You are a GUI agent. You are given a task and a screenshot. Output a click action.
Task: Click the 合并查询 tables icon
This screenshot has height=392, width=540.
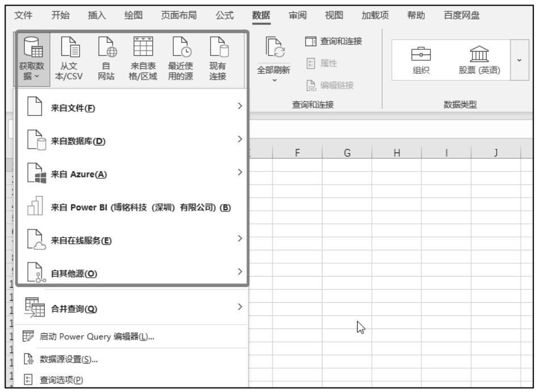click(35, 307)
